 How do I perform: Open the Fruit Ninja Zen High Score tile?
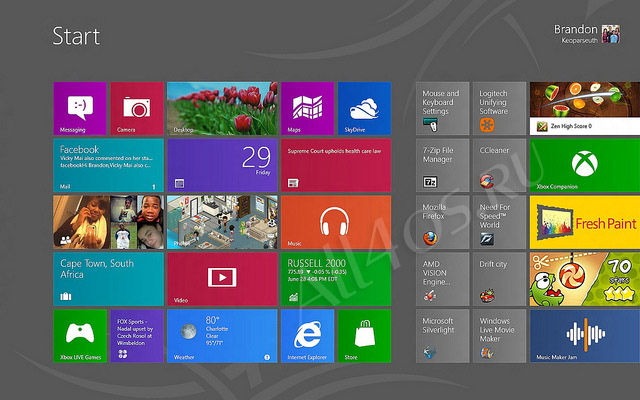pyautogui.click(x=585, y=108)
